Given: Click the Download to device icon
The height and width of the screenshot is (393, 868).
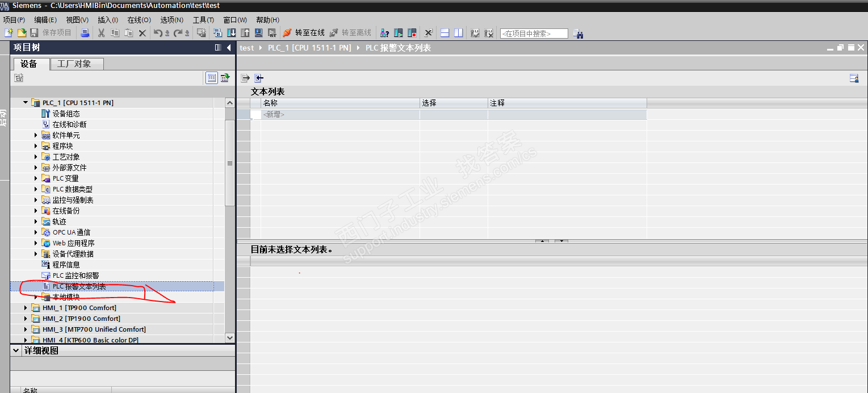Looking at the screenshot, I should (231, 33).
